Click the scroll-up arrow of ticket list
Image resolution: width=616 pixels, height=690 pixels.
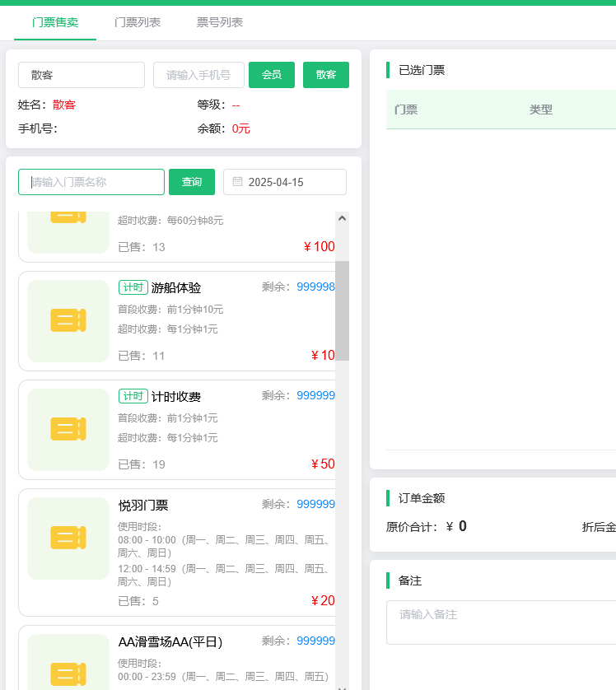point(342,218)
